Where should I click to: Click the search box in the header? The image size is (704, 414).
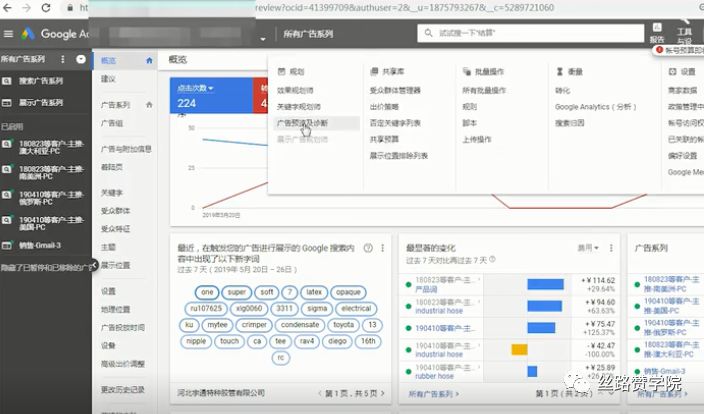pos(531,33)
